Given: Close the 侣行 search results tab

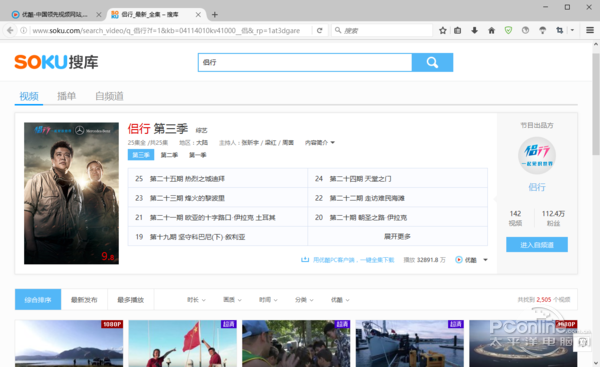Looking at the screenshot, I should tap(198, 15).
